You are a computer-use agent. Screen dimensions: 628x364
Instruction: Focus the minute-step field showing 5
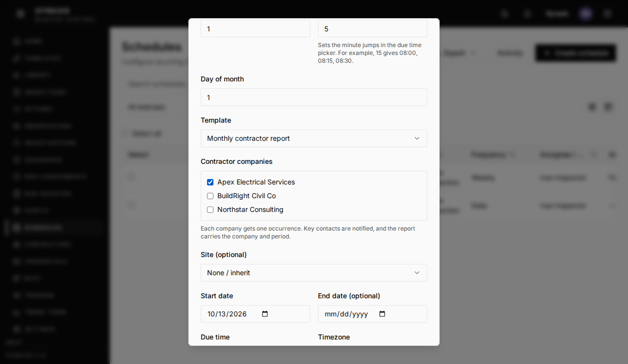372,28
